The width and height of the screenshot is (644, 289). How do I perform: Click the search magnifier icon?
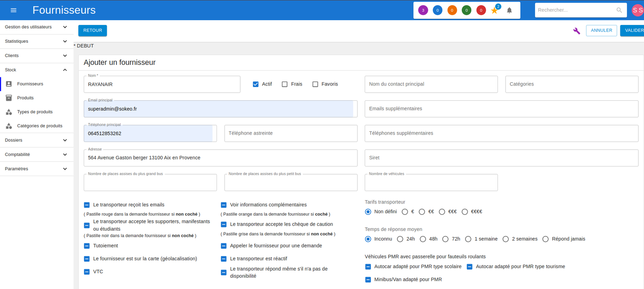pyautogui.click(x=619, y=10)
